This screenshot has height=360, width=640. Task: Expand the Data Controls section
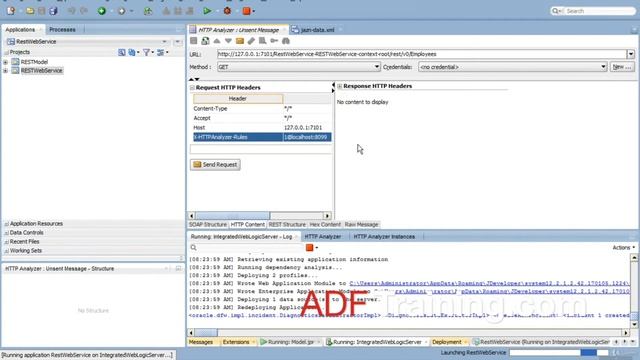point(7,233)
